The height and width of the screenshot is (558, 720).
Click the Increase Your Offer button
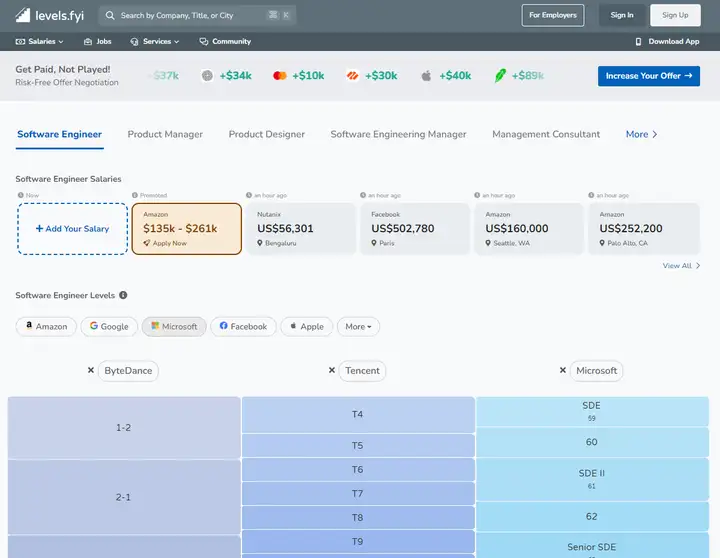coord(649,76)
